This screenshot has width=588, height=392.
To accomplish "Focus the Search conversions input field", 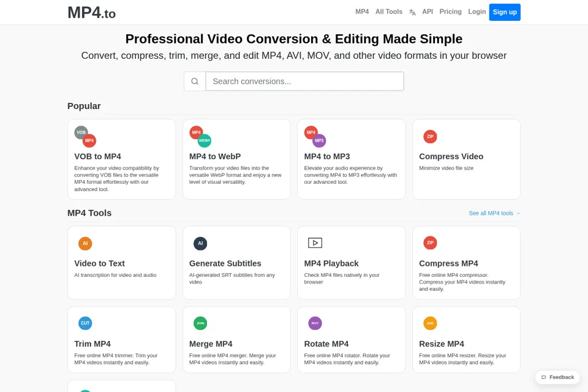I will (x=305, y=81).
